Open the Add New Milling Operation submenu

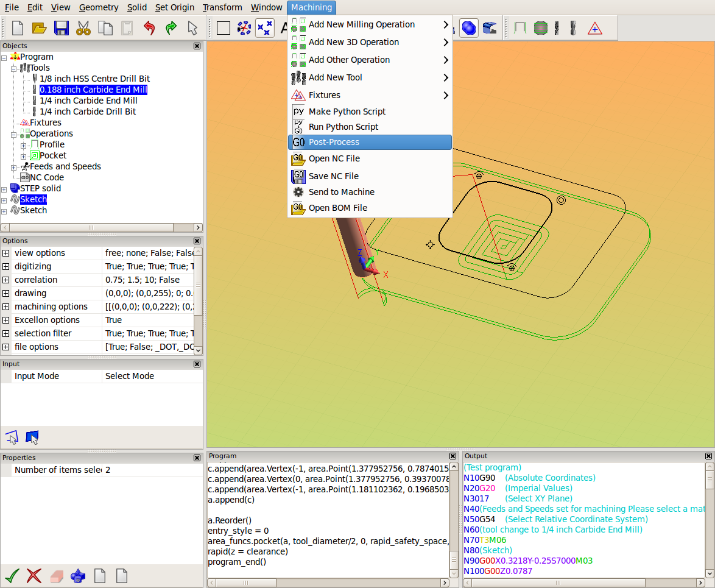point(360,24)
